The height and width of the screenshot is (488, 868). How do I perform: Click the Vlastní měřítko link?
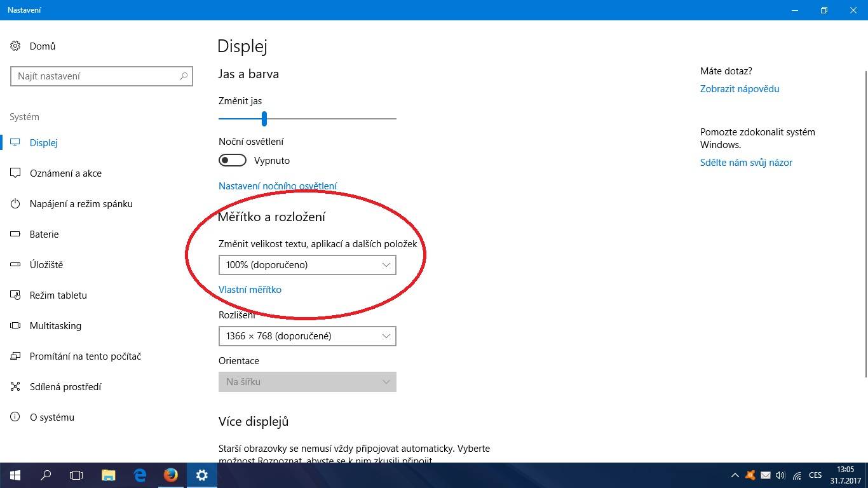click(250, 290)
